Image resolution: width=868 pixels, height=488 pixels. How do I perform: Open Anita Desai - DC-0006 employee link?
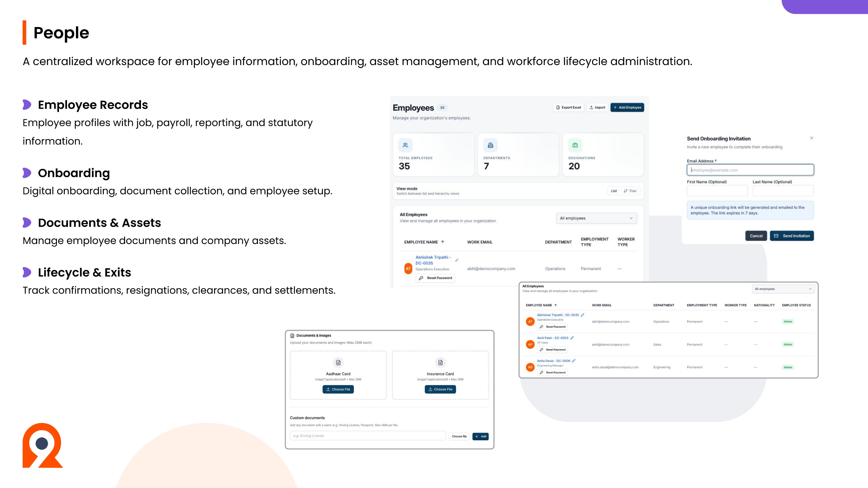pyautogui.click(x=553, y=361)
